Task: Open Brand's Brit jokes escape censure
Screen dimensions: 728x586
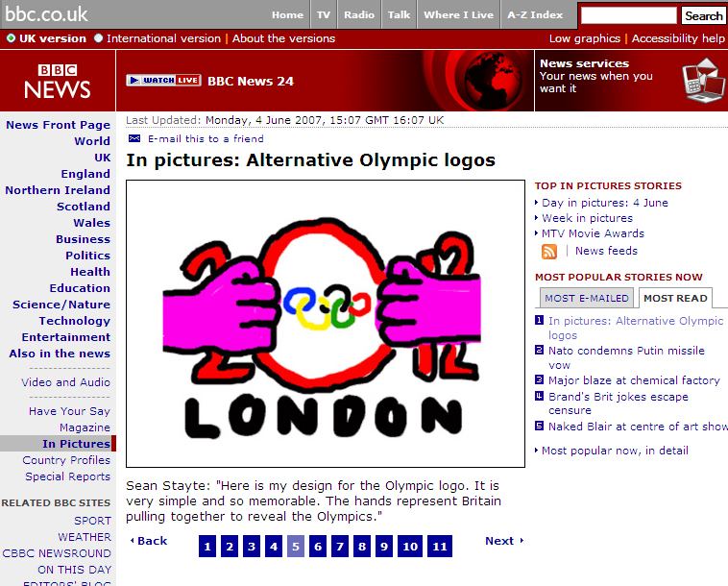Action: 618,403
